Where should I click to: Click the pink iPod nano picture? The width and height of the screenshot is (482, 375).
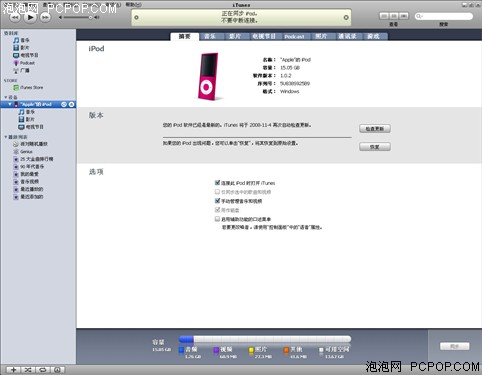(x=208, y=77)
